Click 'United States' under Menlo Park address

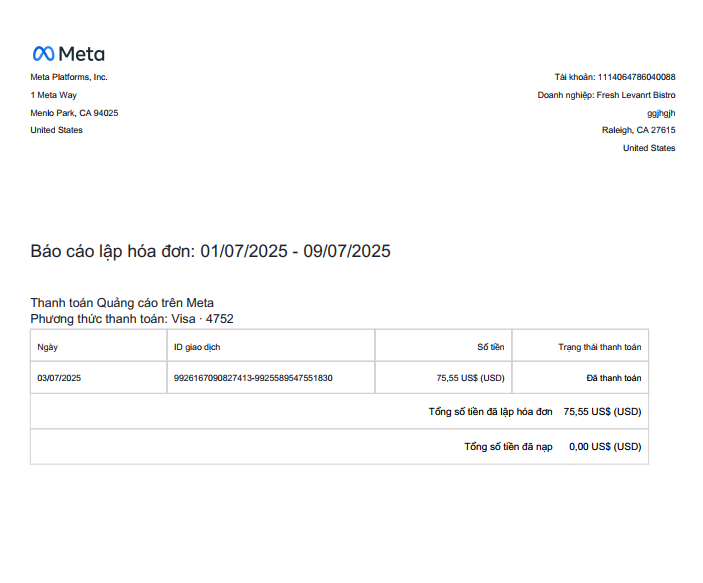56,130
